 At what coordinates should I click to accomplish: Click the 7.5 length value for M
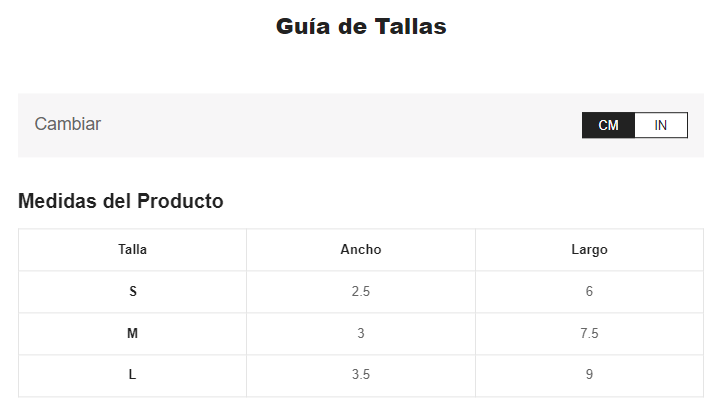tap(589, 333)
